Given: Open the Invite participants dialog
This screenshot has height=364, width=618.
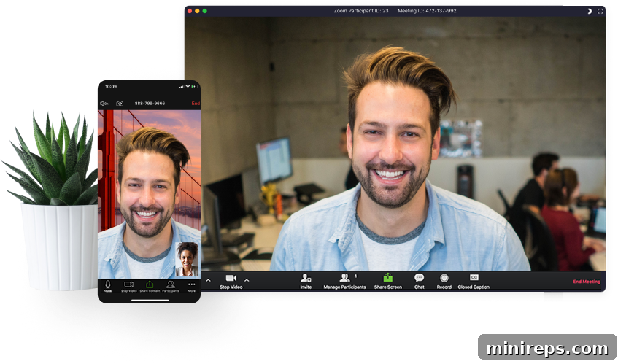Looking at the screenshot, I should (306, 282).
